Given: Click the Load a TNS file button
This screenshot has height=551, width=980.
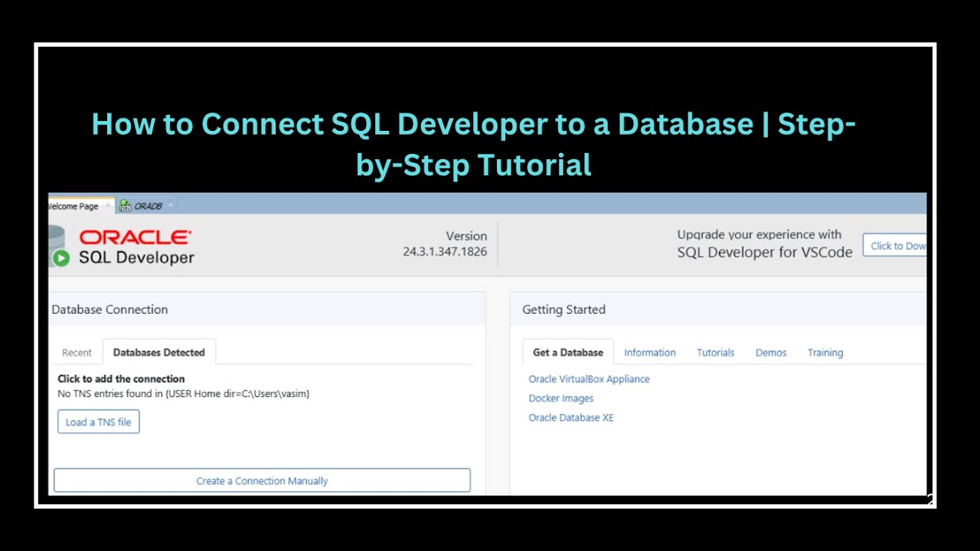Looking at the screenshot, I should coord(99,422).
